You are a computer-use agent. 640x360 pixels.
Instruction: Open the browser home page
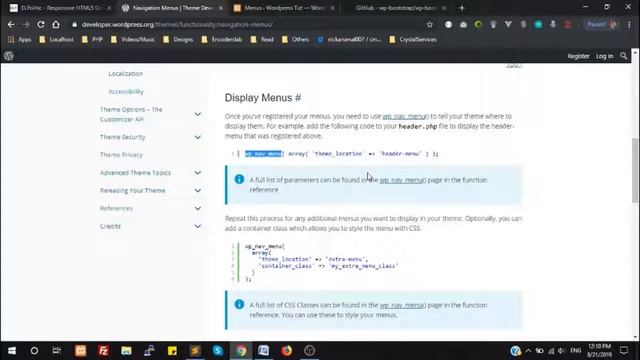pyautogui.click(x=56, y=24)
